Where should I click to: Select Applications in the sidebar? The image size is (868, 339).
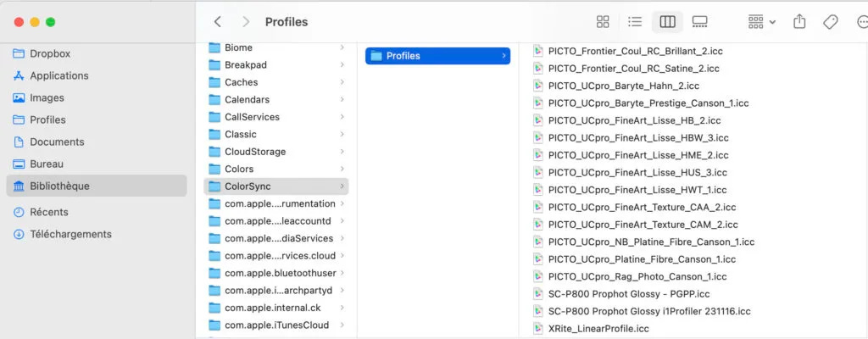click(58, 75)
